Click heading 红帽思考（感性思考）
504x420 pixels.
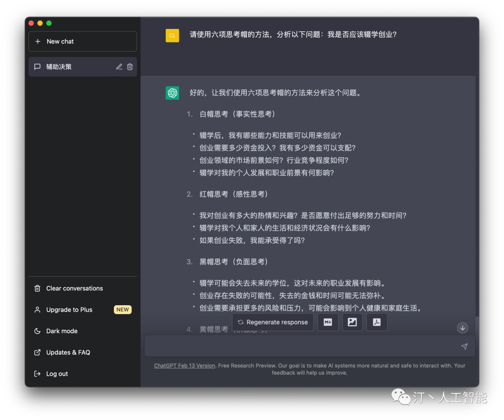click(x=234, y=194)
